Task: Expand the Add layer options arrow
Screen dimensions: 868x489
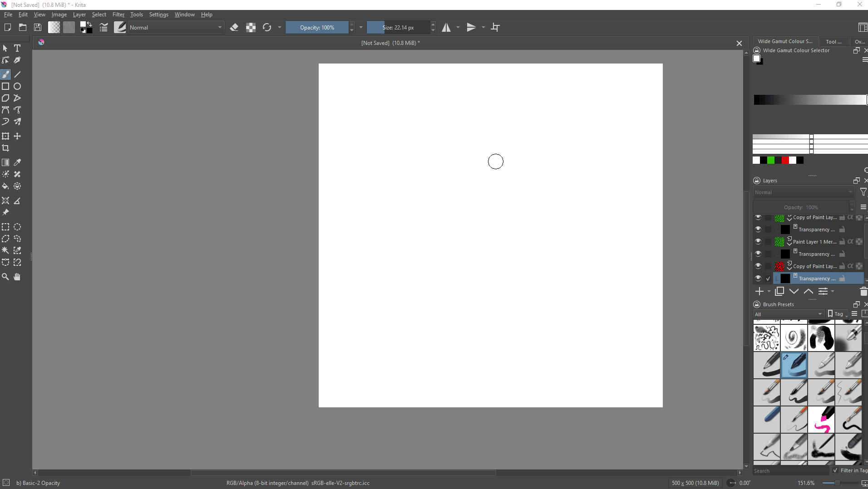Action: (769, 292)
